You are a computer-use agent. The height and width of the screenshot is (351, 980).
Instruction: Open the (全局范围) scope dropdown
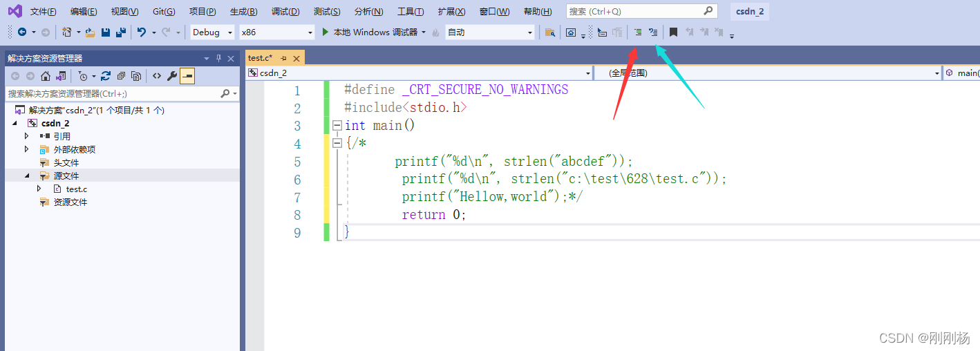pos(937,73)
